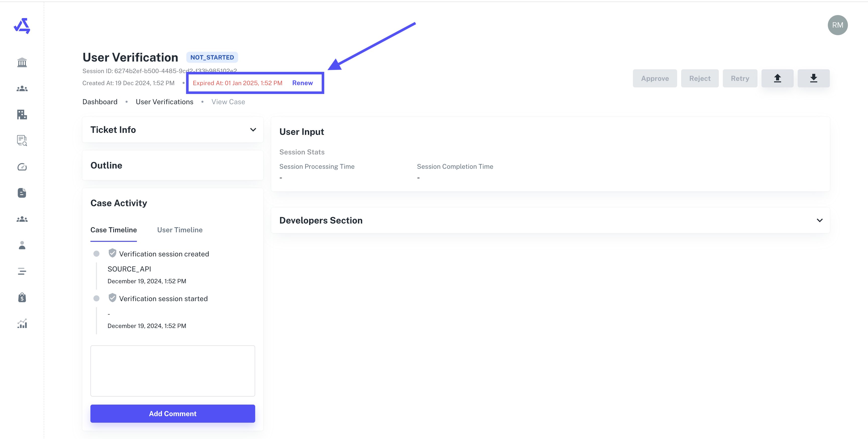The image size is (868, 439).
Task: Switch to the User Timeline tab
Action: 180,230
